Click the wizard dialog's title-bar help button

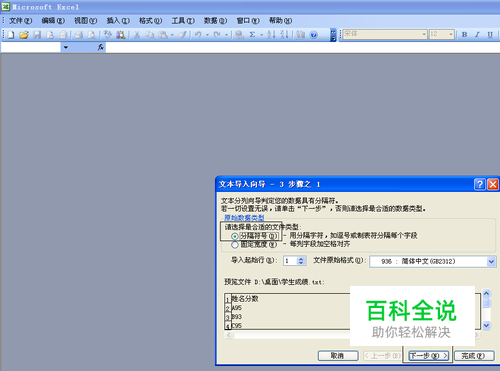click(480, 184)
